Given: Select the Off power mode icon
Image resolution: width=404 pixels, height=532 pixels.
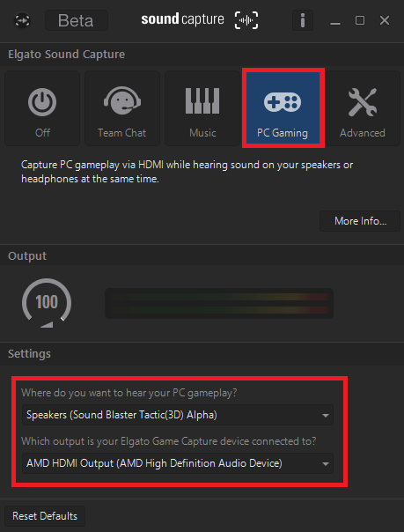Looking at the screenshot, I should coord(42,108).
